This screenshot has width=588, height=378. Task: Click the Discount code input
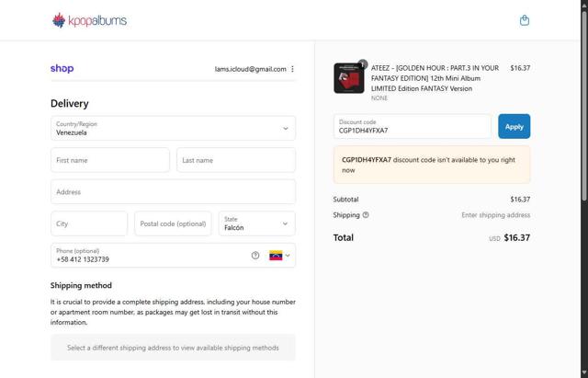point(413,127)
